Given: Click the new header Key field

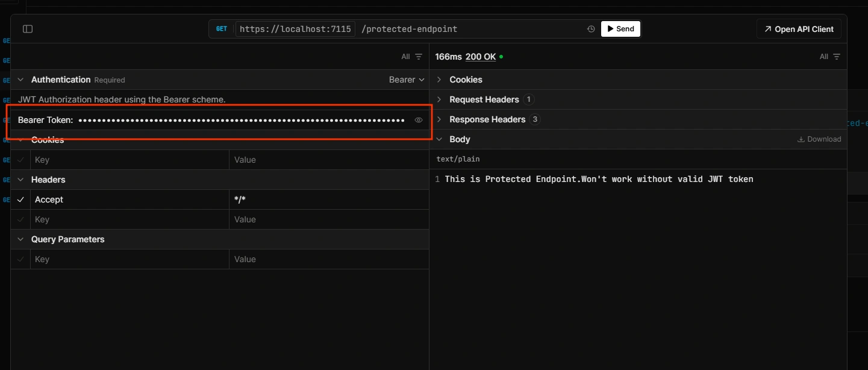Looking at the screenshot, I should pos(130,219).
